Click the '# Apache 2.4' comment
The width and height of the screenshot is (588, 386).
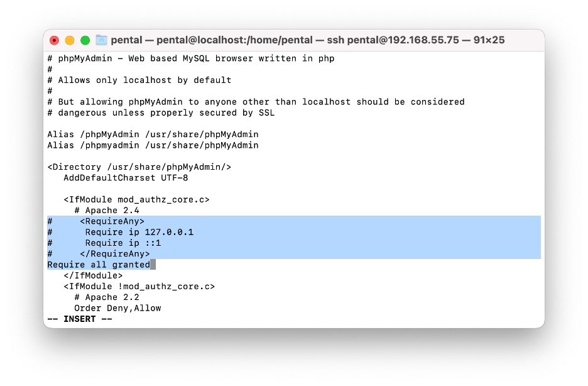pyautogui.click(x=107, y=211)
